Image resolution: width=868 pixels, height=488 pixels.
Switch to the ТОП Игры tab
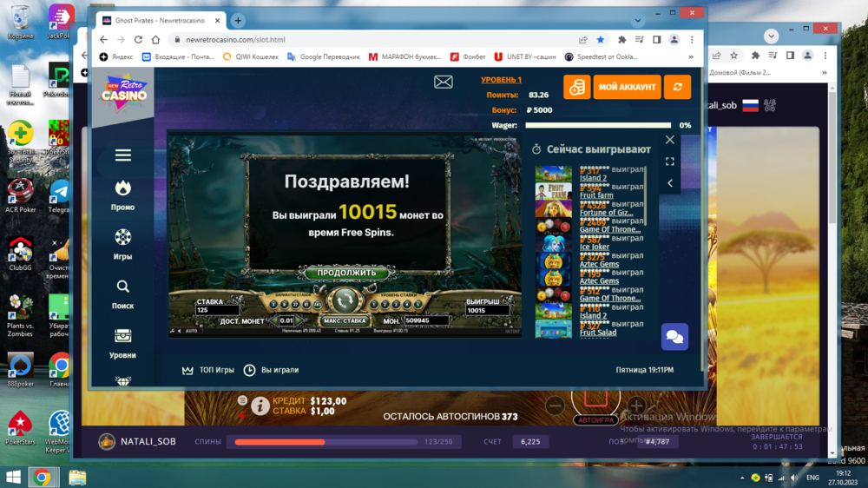(x=208, y=370)
